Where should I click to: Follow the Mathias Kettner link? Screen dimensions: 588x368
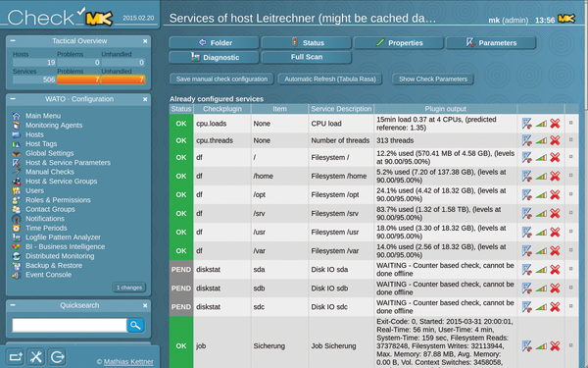[128, 361]
